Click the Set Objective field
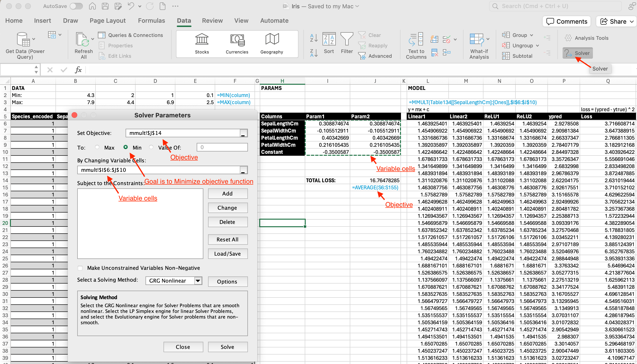 coord(183,133)
